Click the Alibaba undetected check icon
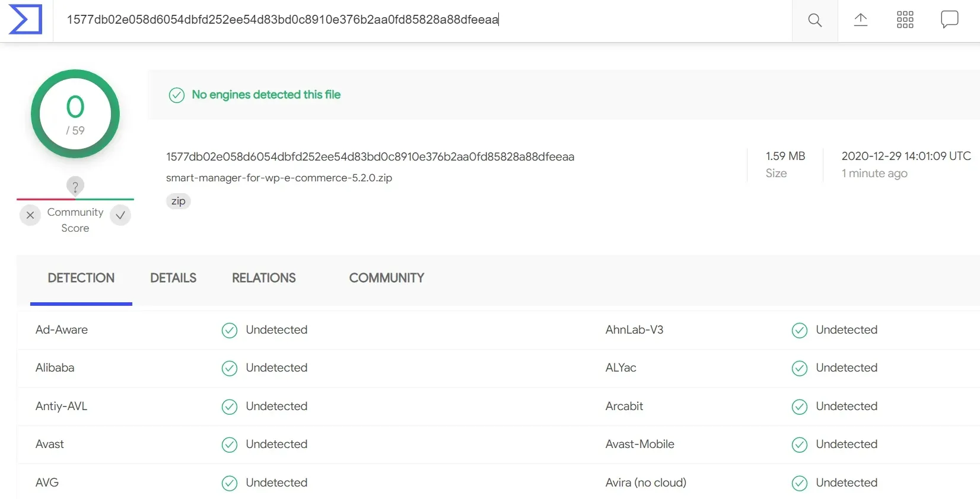 pos(230,368)
